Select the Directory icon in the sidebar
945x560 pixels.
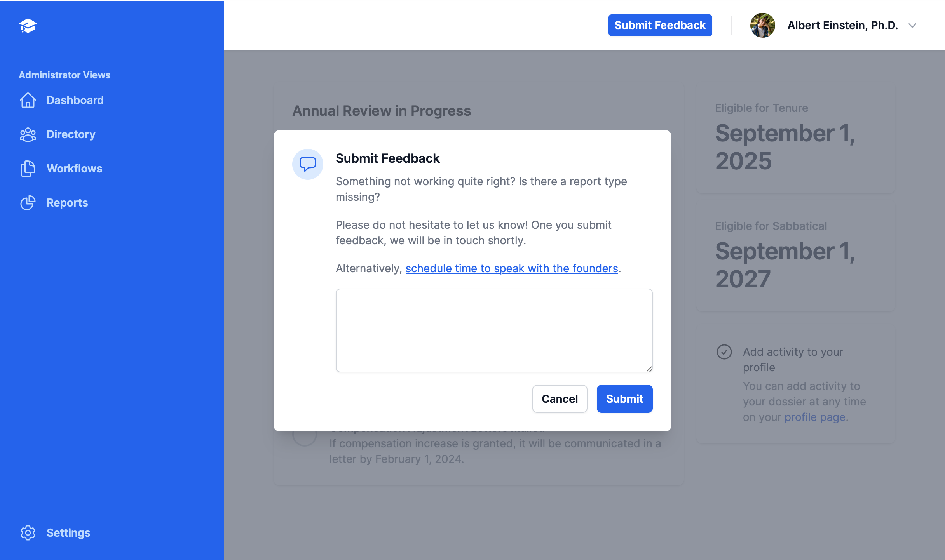(x=28, y=134)
